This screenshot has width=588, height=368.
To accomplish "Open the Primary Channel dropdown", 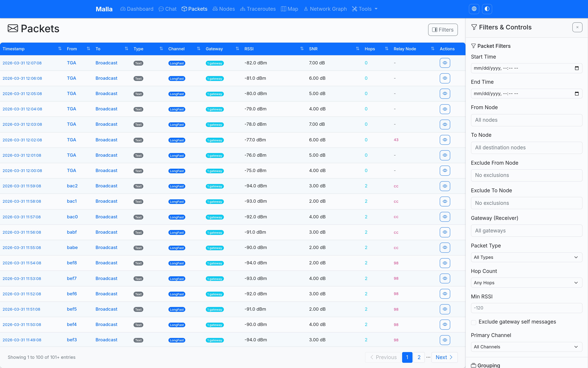I will pos(526,347).
